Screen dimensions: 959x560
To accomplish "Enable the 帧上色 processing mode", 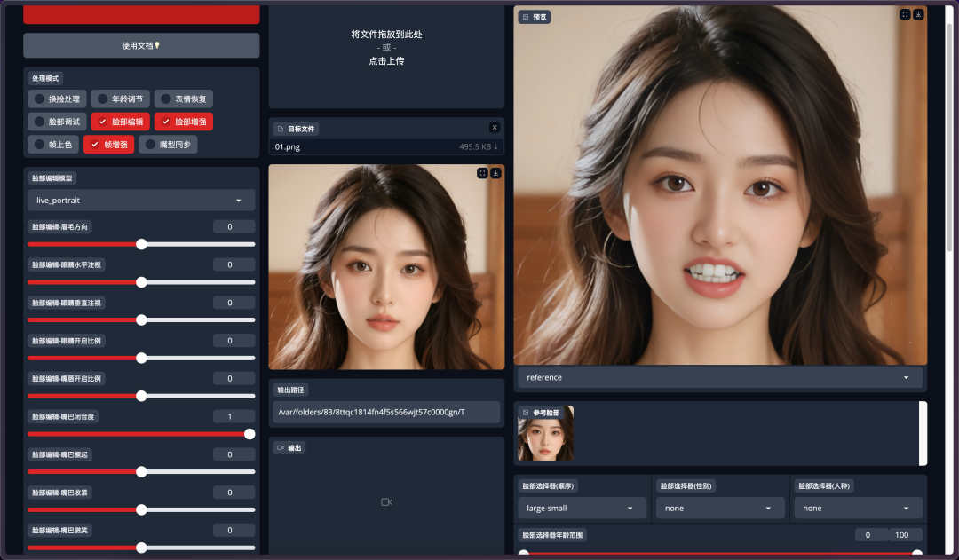I will point(53,145).
